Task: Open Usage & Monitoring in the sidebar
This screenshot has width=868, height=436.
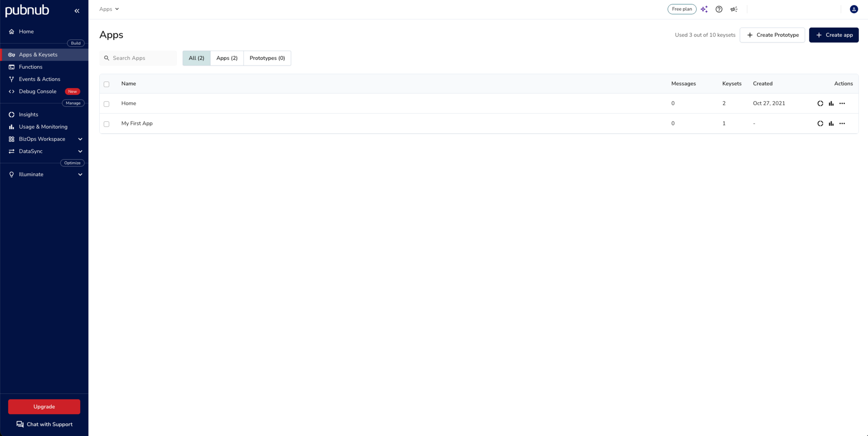Action: pyautogui.click(x=44, y=127)
